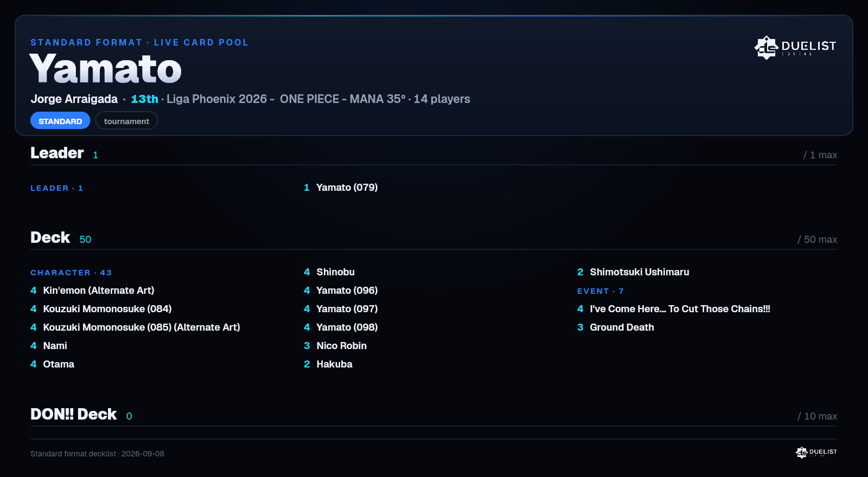Image resolution: width=868 pixels, height=477 pixels.
Task: Select the STANDARD format pill
Action: [60, 121]
